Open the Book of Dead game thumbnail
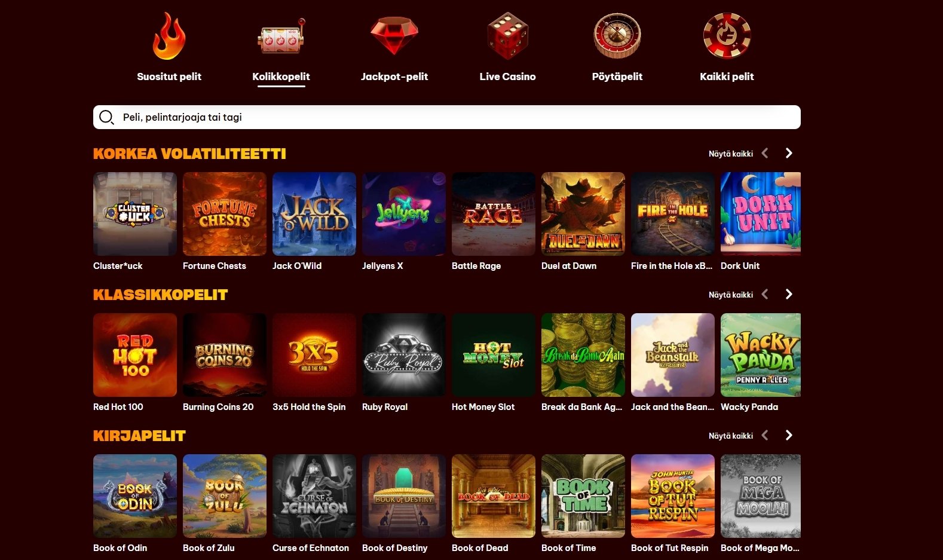 tap(494, 496)
